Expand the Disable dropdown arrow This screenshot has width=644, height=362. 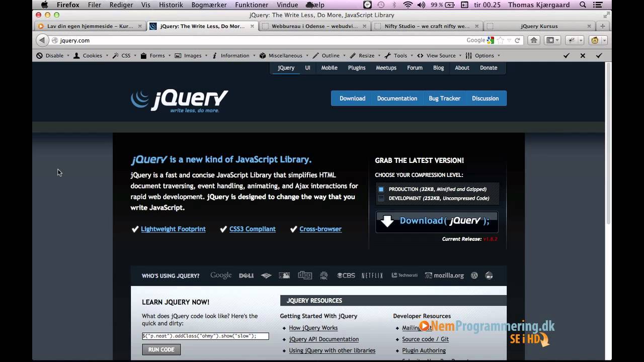point(68,56)
